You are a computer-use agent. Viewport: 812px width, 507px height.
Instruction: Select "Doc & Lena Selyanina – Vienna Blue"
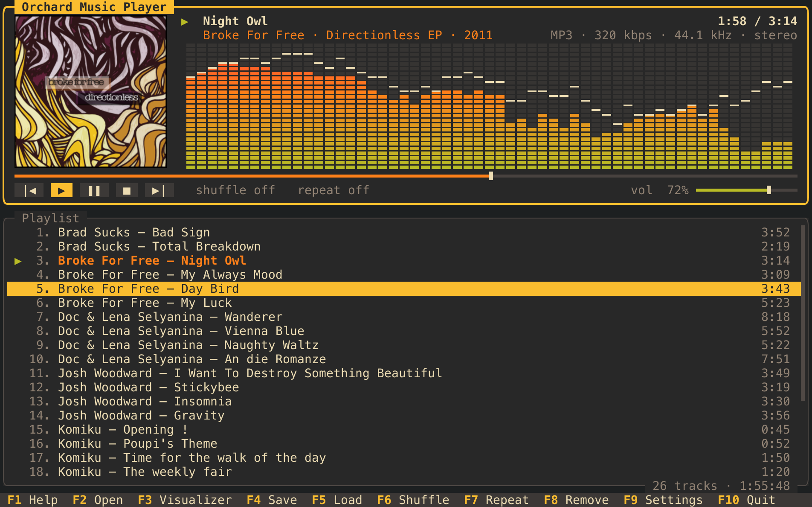point(404,331)
